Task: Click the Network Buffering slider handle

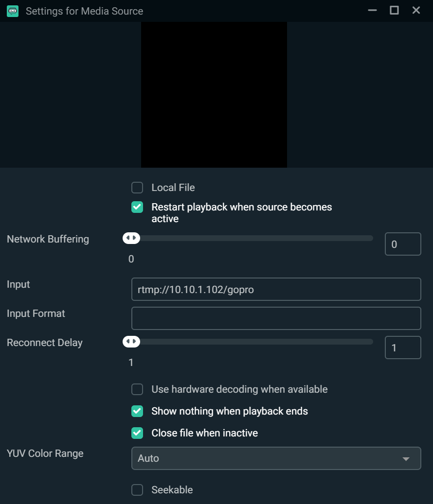Action: point(131,238)
